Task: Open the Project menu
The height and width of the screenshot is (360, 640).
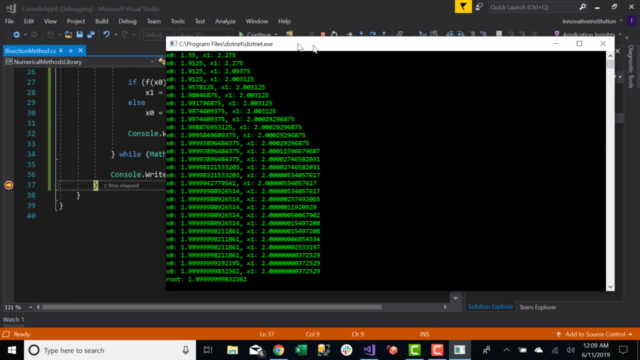Action: [76, 21]
